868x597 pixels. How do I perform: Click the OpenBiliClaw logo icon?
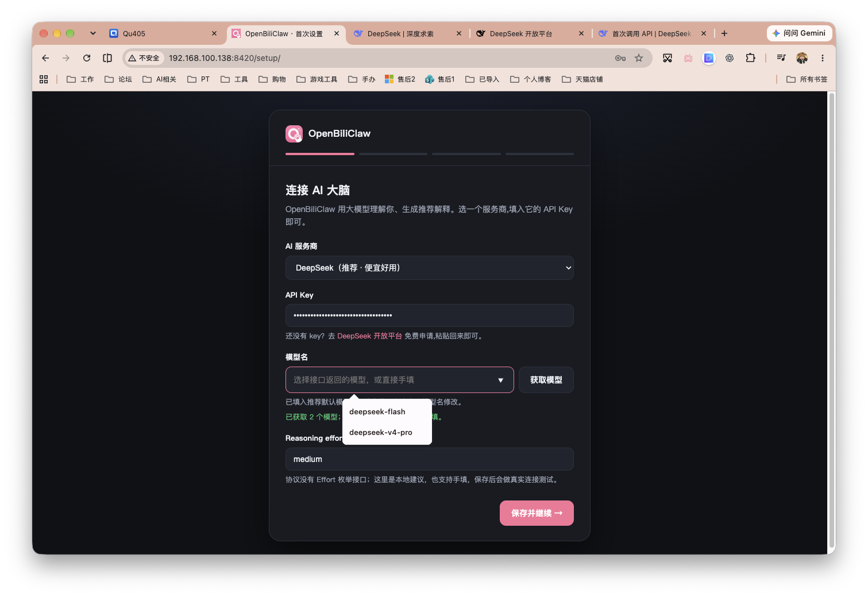294,134
